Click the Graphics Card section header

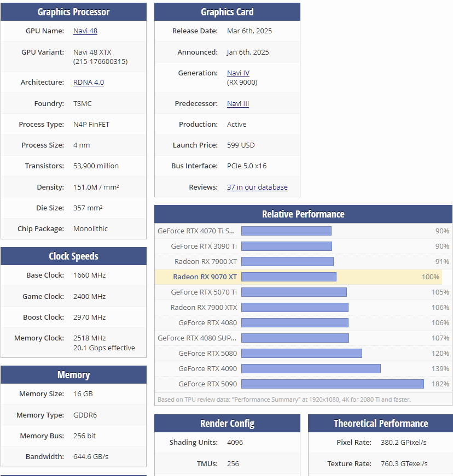tap(227, 12)
